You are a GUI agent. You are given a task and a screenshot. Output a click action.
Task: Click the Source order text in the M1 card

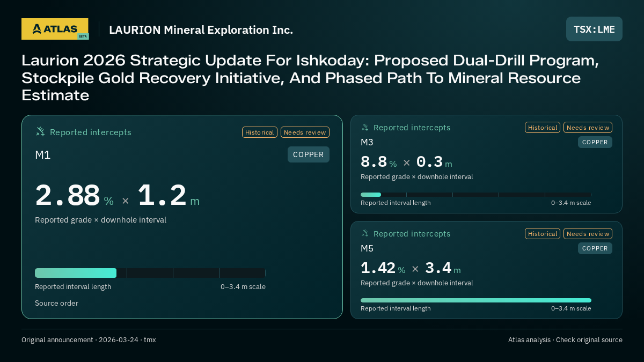point(56,303)
